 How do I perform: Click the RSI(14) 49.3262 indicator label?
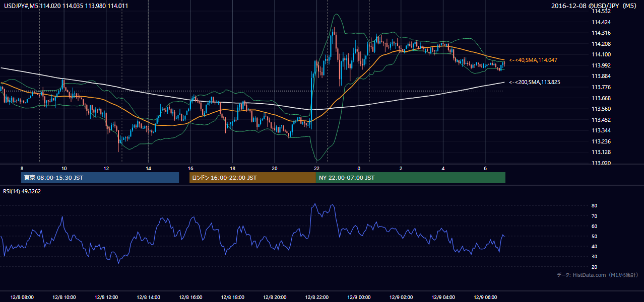22,191
